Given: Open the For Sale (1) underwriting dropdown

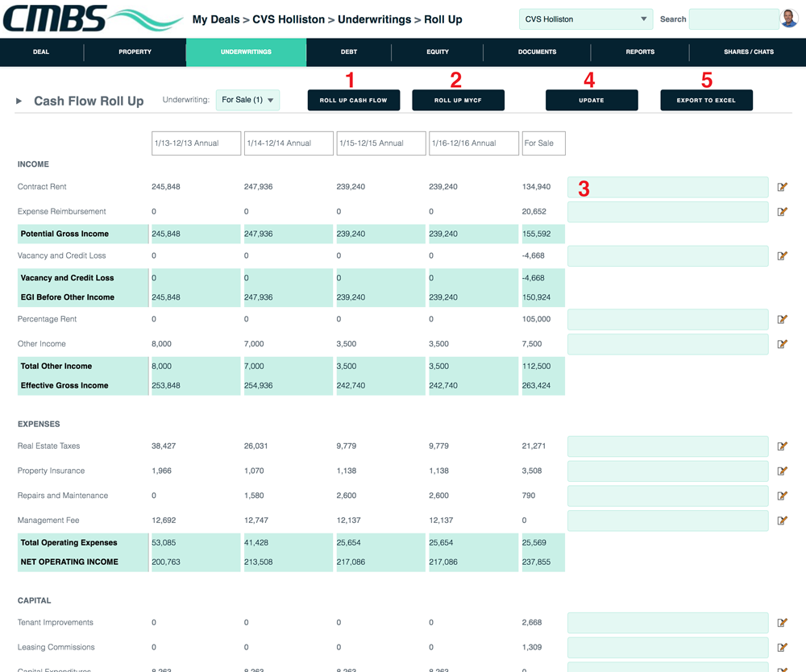Looking at the screenshot, I should 247,100.
